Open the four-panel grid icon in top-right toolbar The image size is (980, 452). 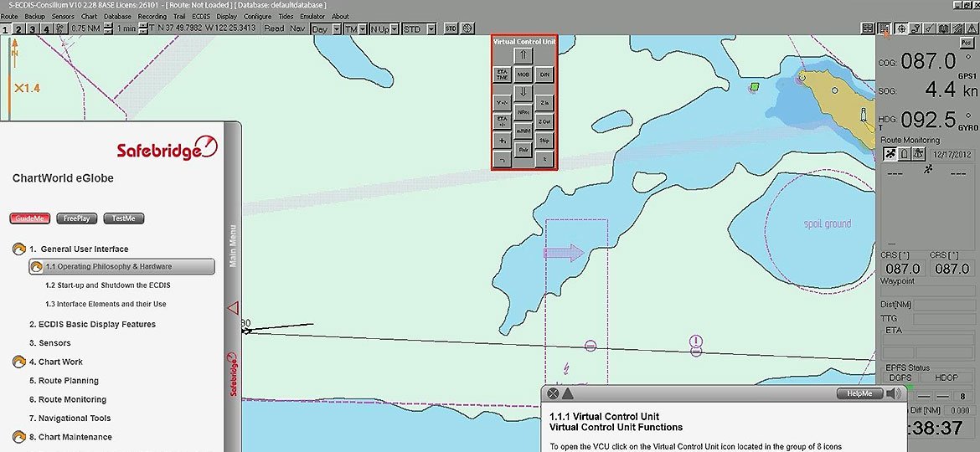pyautogui.click(x=868, y=28)
